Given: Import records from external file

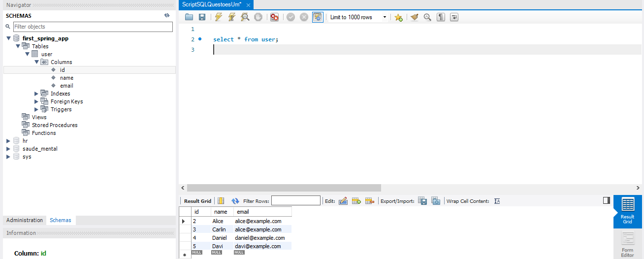Looking at the screenshot, I should click(436, 201).
